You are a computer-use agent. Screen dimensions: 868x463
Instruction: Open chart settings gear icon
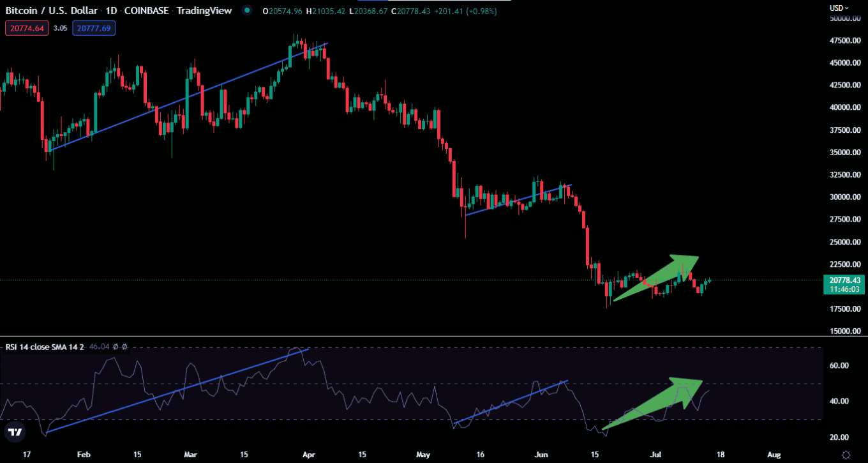coord(846,455)
